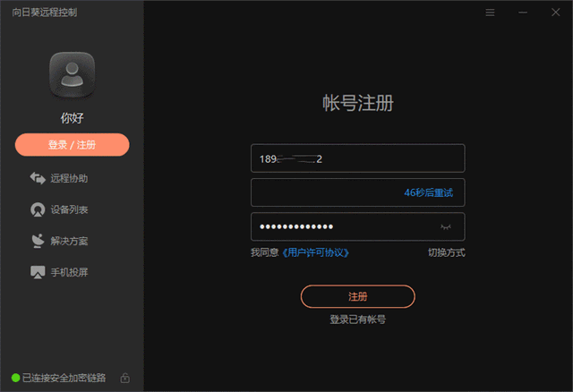Toggle password visibility eye icon

446,226
